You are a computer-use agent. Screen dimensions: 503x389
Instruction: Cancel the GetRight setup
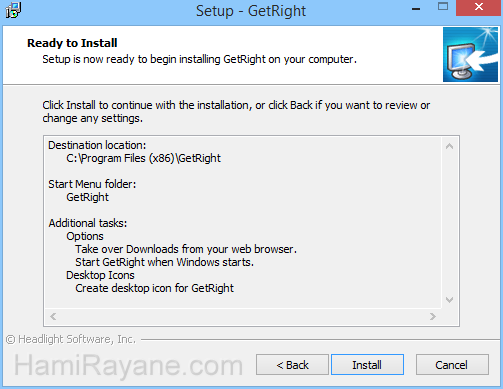pyautogui.click(x=452, y=365)
